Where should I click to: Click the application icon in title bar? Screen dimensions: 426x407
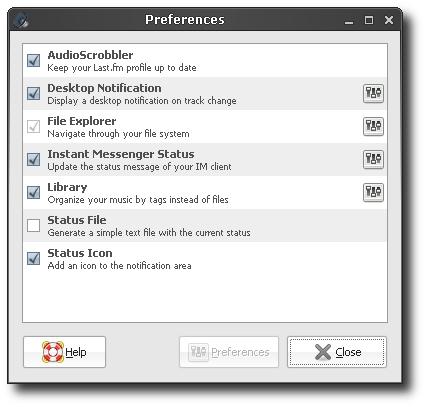(x=21, y=20)
